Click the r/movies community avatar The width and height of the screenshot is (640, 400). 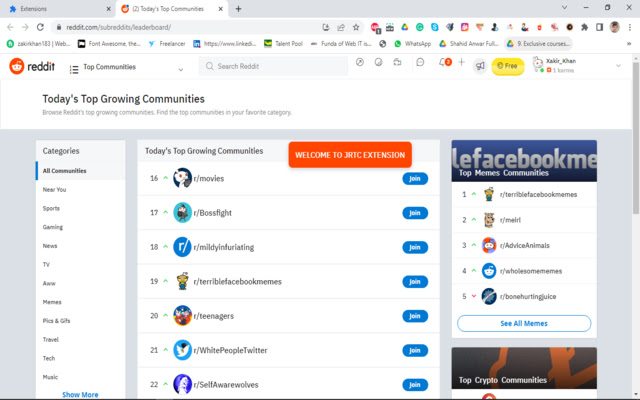(x=182, y=178)
